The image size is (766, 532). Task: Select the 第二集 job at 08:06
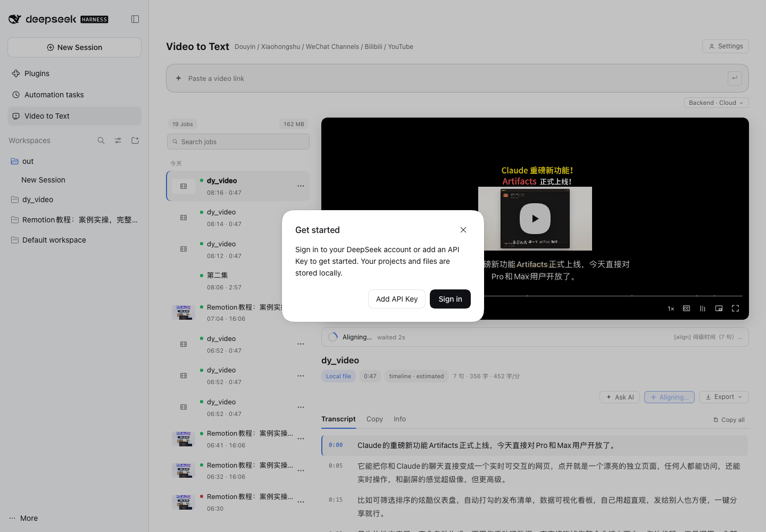(238, 281)
